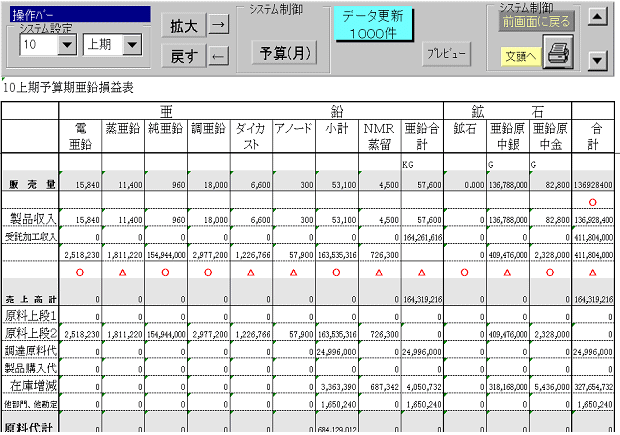This screenshot has width=620, height=435.
Task: Click the 戻す button
Action: point(184,56)
